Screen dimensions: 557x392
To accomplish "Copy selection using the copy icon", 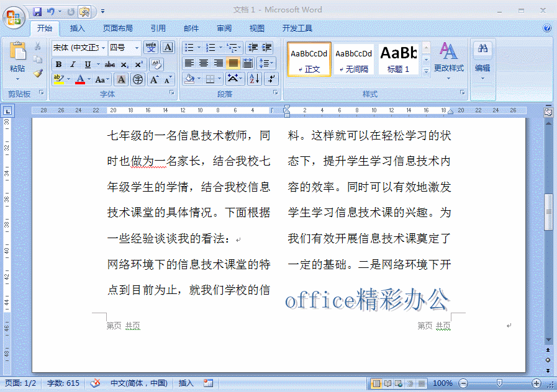I will (x=38, y=60).
